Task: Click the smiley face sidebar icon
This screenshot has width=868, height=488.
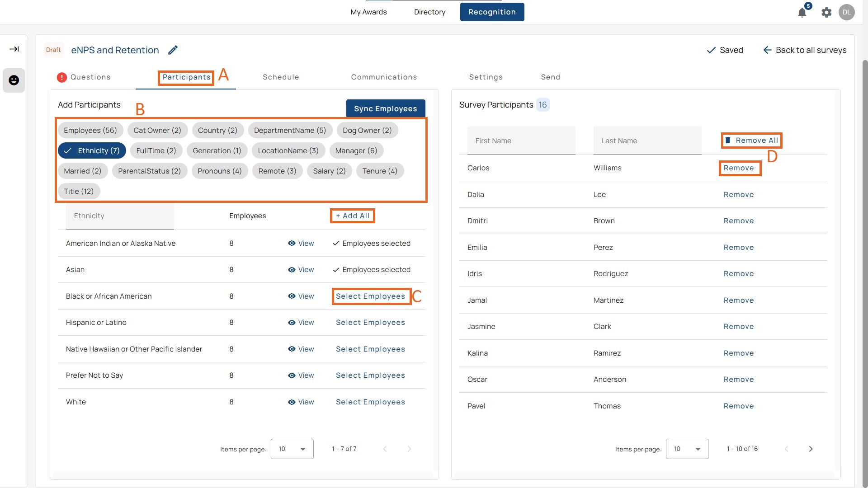Action: pyautogui.click(x=14, y=80)
